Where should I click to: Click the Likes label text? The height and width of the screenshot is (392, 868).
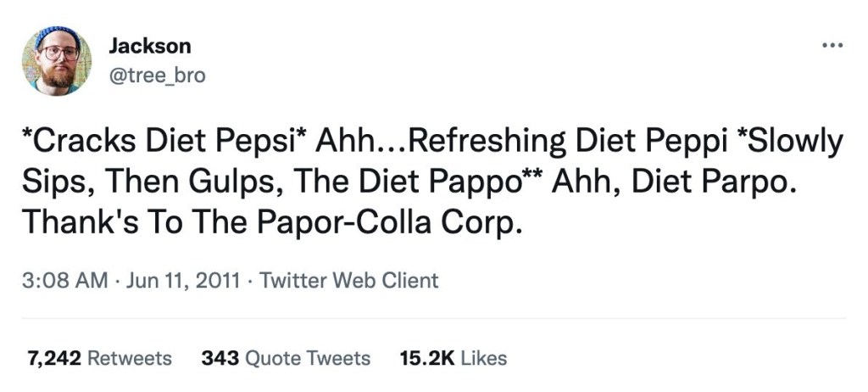(483, 358)
